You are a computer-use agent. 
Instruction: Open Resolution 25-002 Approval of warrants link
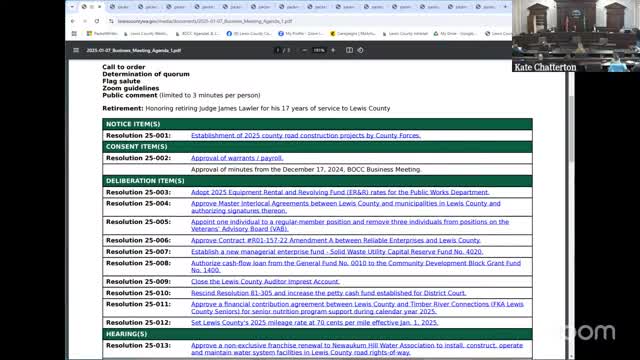coord(237,158)
